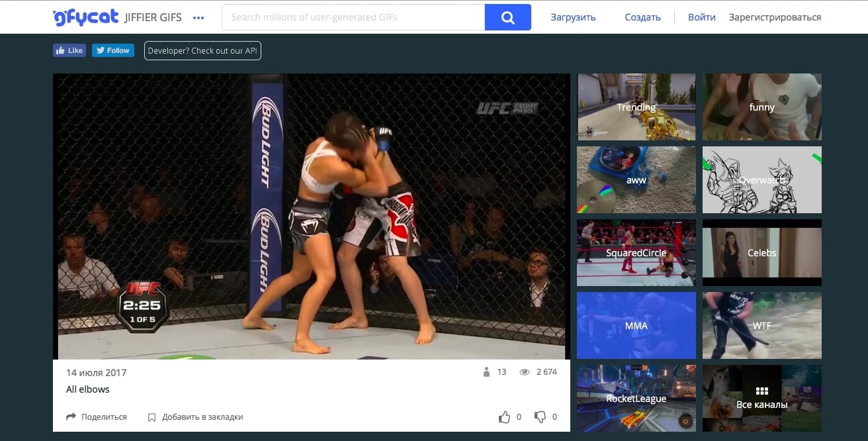Open the Загрузить upload link

pos(573,17)
